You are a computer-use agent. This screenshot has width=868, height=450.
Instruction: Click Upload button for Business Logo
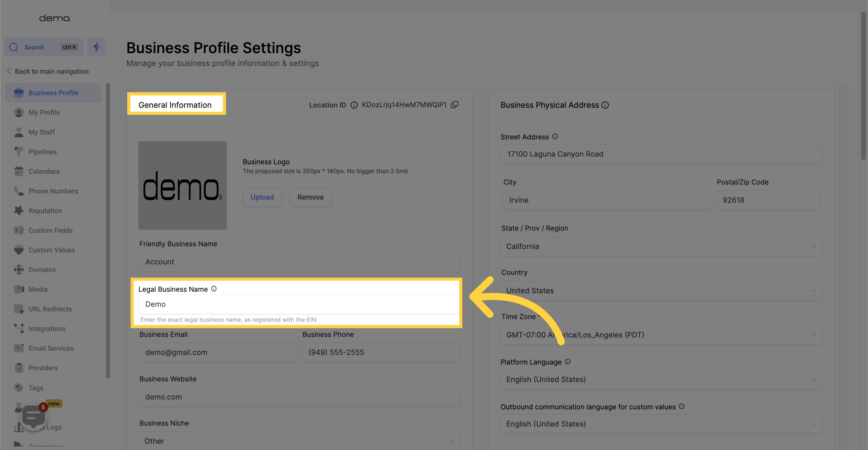pos(262,197)
